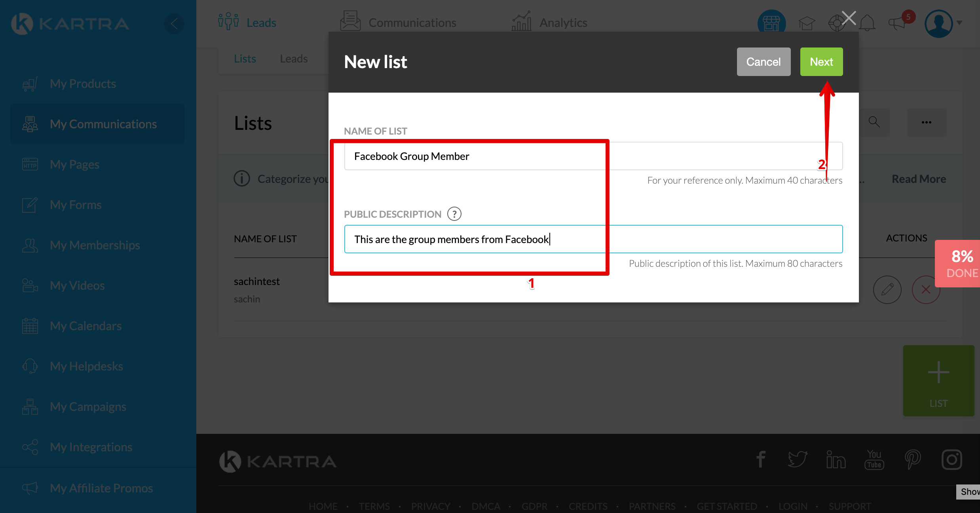The height and width of the screenshot is (513, 980).
Task: Select My Campaigns in the sidebar
Action: pyautogui.click(x=88, y=407)
